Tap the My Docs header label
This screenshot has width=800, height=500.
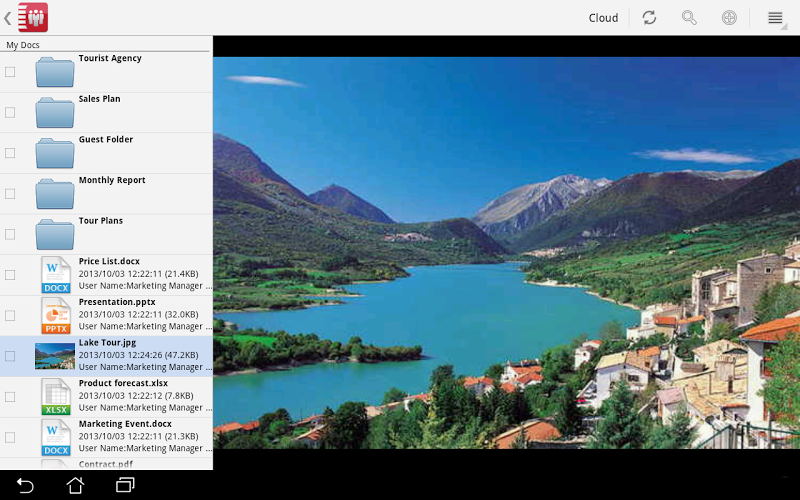[x=23, y=45]
